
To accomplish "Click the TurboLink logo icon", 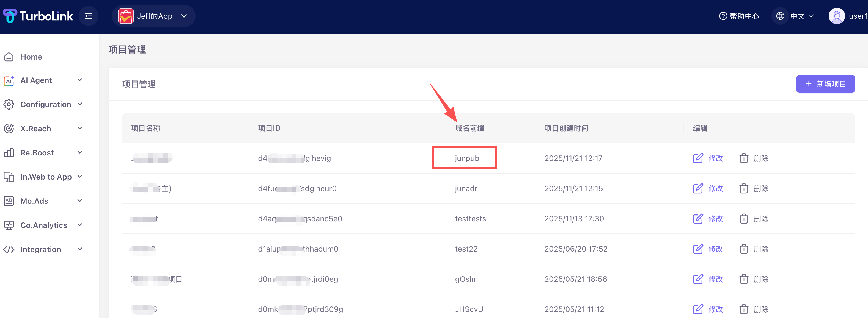I will 10,15.
